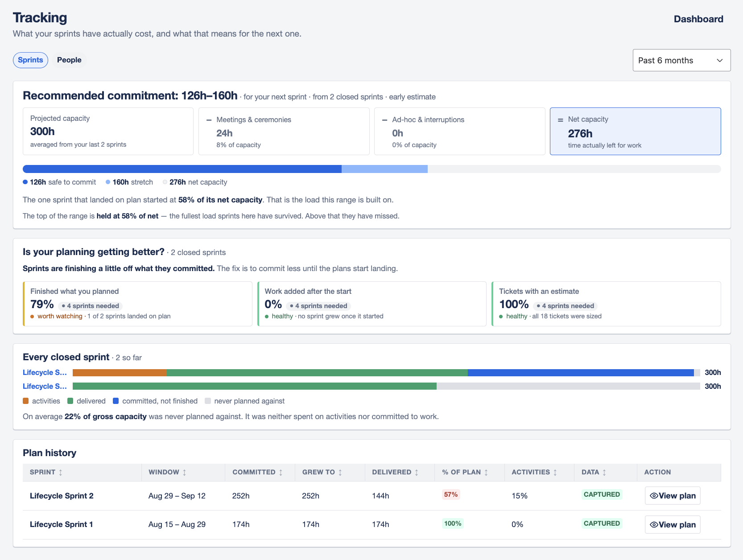The height and width of the screenshot is (560, 743).
Task: Click Lifecycle Sprint 2 name in table
Action: coord(62,496)
